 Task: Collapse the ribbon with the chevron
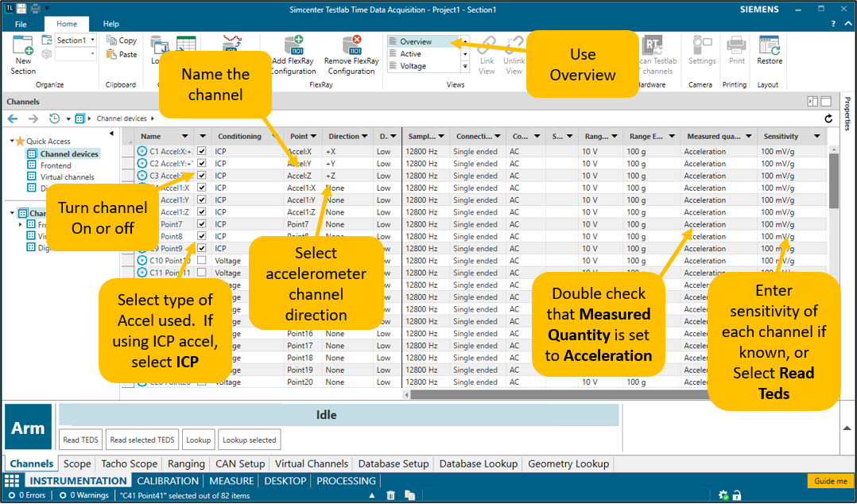click(847, 24)
